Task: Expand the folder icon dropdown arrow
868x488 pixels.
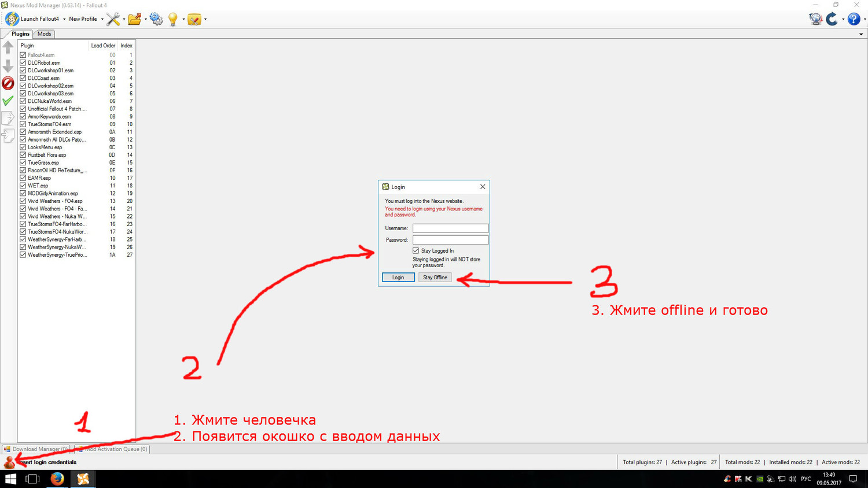Action: [145, 19]
